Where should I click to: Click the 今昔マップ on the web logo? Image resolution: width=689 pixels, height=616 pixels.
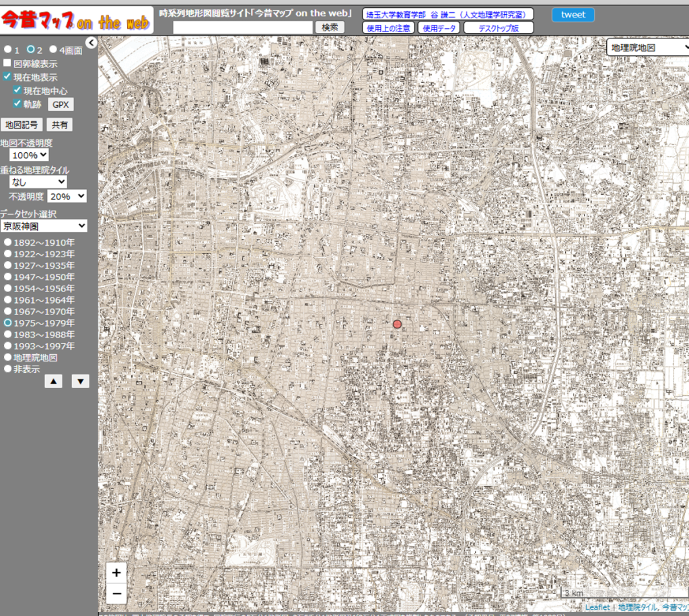click(x=76, y=20)
